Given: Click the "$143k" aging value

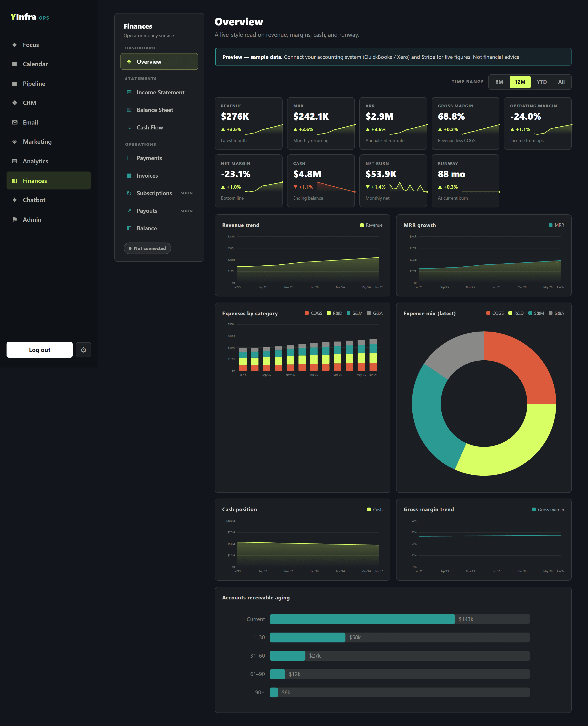Looking at the screenshot, I should [x=466, y=619].
